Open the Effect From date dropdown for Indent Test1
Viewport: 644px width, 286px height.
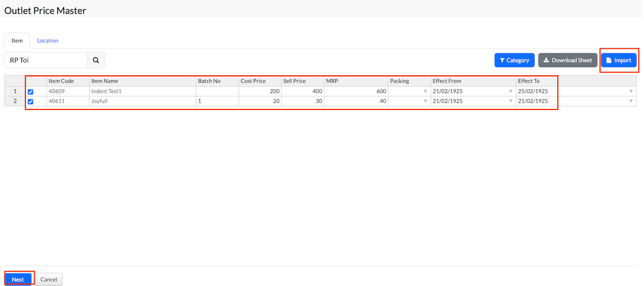pos(511,91)
